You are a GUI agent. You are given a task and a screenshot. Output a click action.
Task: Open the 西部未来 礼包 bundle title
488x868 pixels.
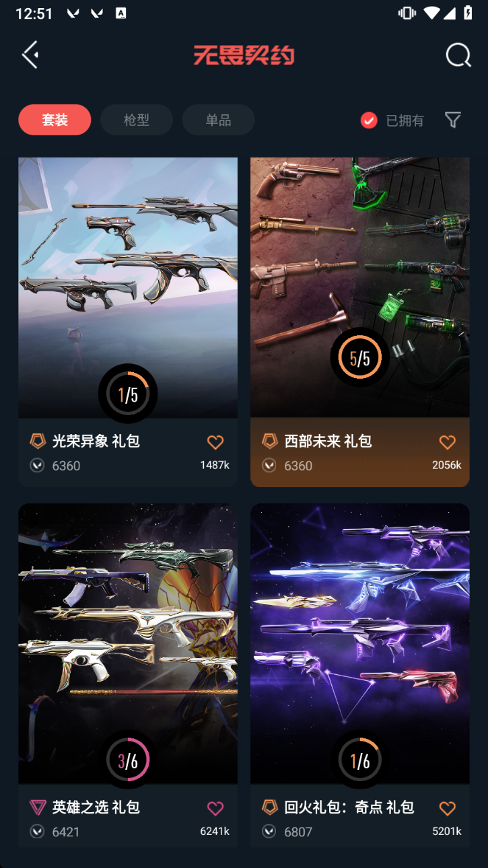click(x=328, y=441)
